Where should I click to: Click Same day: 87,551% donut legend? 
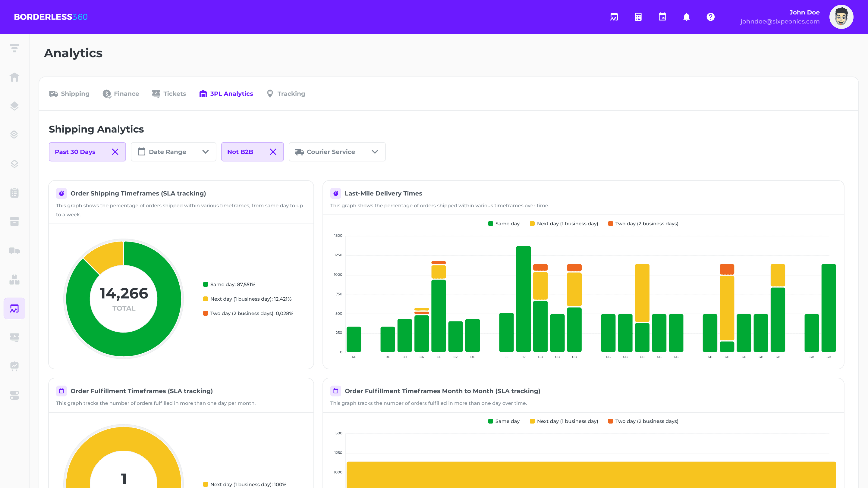click(x=229, y=285)
